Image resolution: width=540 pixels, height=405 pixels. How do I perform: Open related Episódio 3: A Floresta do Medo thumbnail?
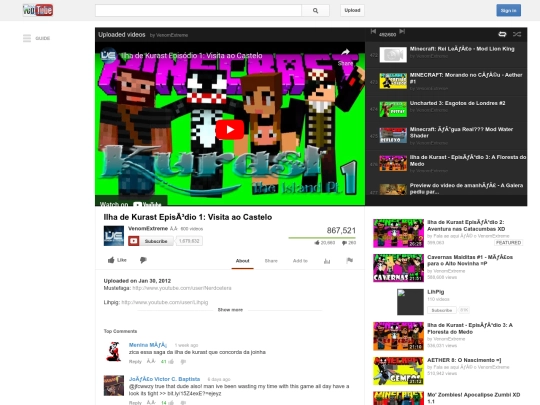398,336
